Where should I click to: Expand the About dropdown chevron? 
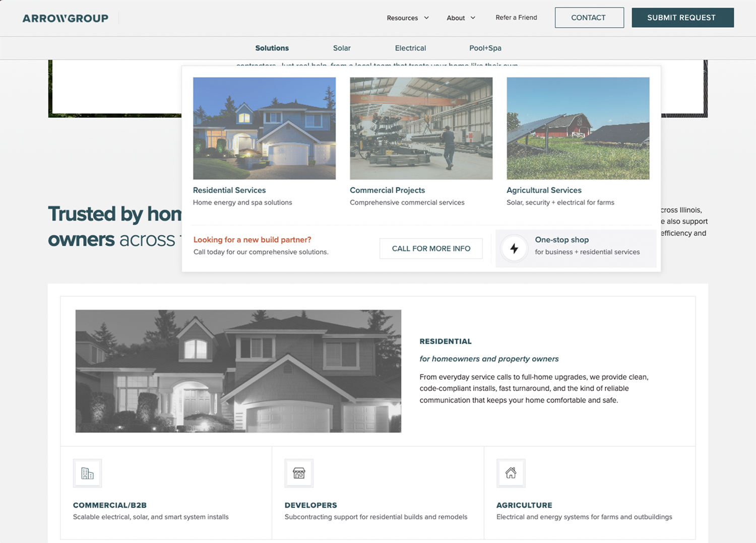[x=473, y=18]
